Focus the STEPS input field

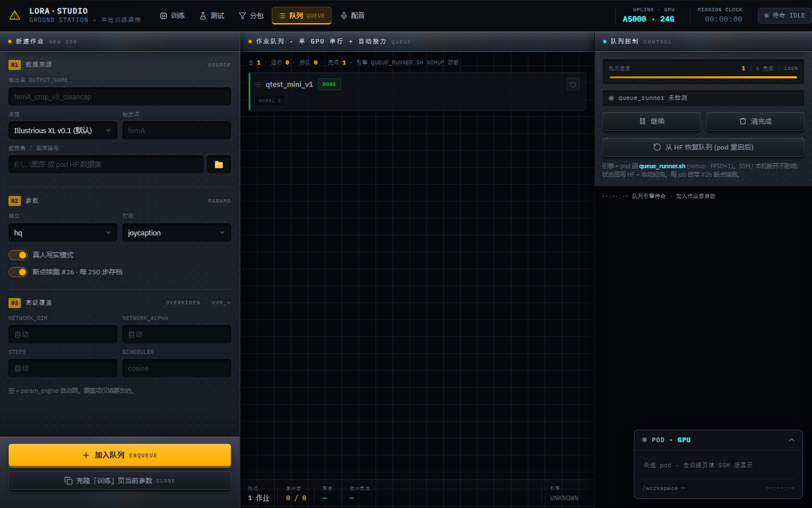(63, 368)
